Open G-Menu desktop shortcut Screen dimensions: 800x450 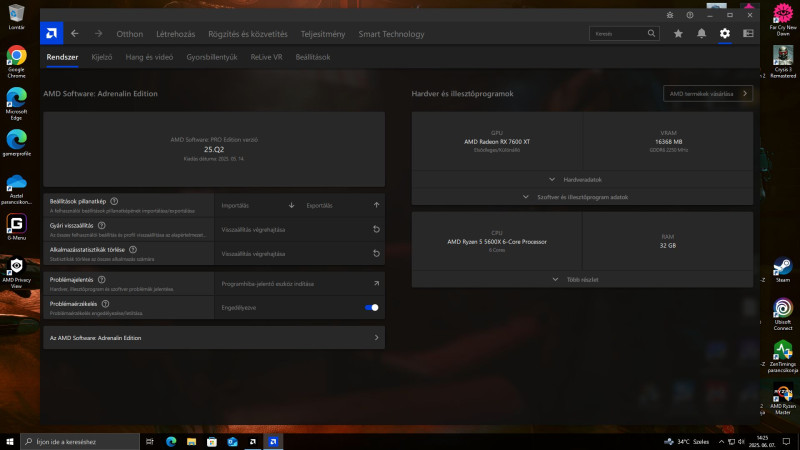[x=16, y=227]
